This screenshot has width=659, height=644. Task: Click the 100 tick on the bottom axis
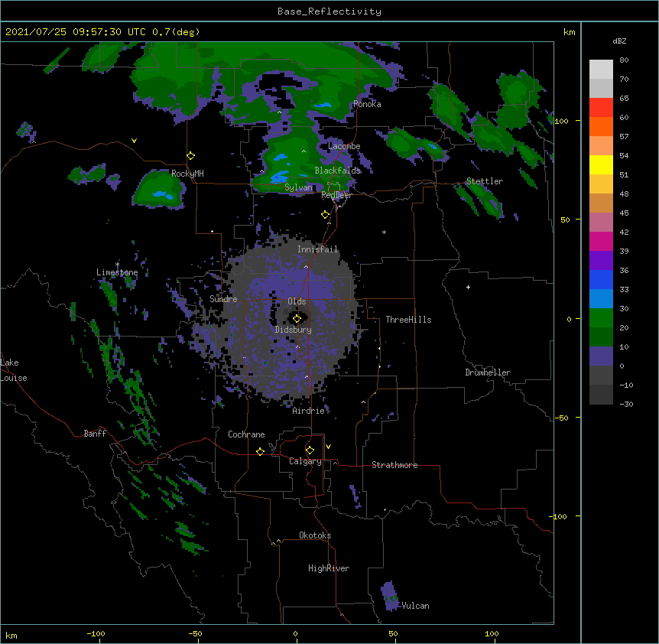[492, 633]
